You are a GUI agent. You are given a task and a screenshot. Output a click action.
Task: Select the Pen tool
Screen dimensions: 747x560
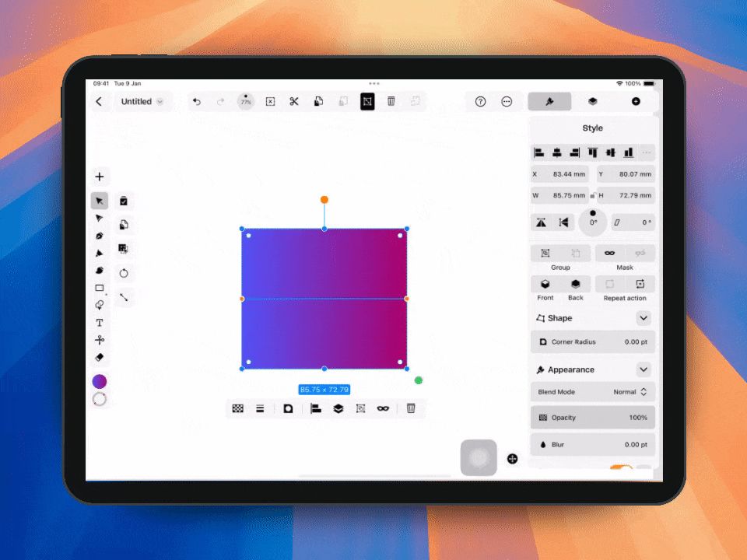coord(99,236)
